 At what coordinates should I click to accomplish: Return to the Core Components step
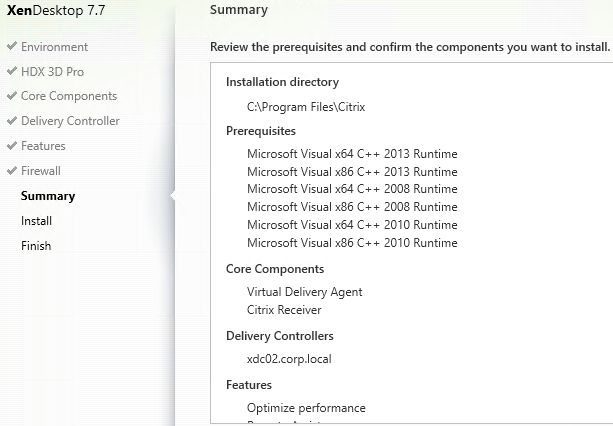point(69,96)
